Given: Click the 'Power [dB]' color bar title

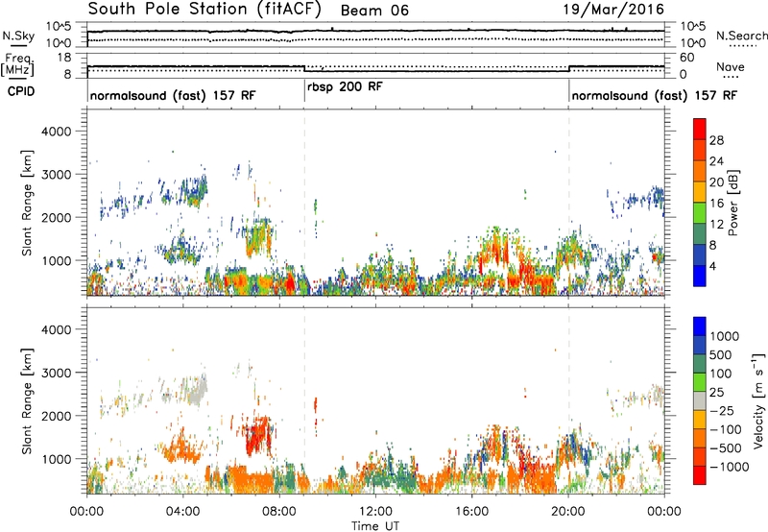Looking at the screenshot, I should pyautogui.click(x=733, y=203).
